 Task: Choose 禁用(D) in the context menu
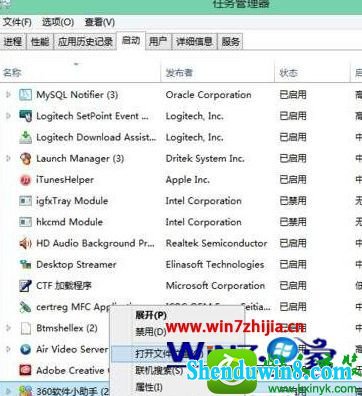coord(151,332)
